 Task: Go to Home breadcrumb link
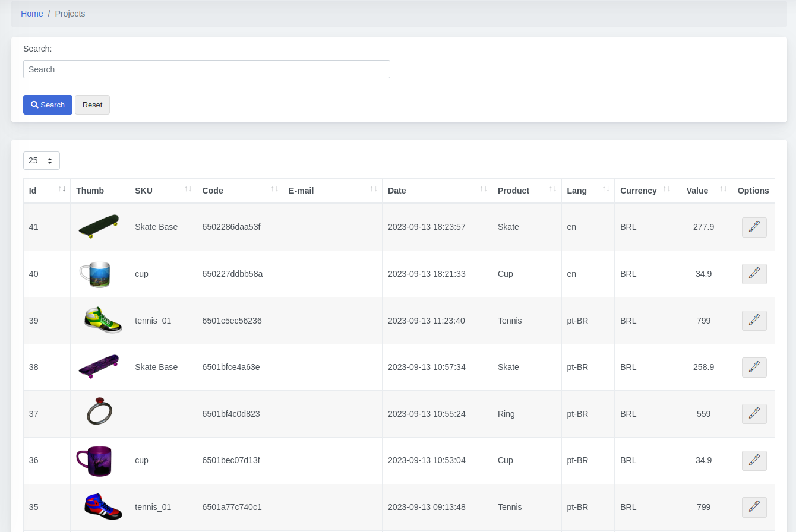(x=32, y=14)
